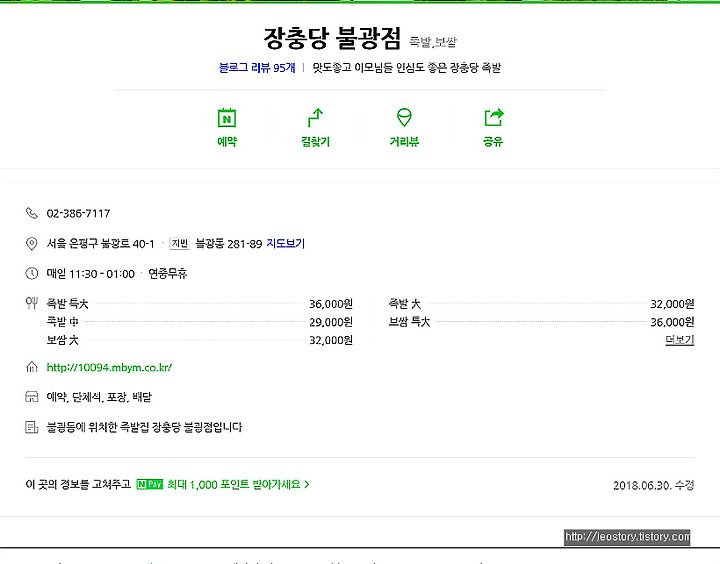Click the 예약 reservation calendar icon

click(x=227, y=118)
